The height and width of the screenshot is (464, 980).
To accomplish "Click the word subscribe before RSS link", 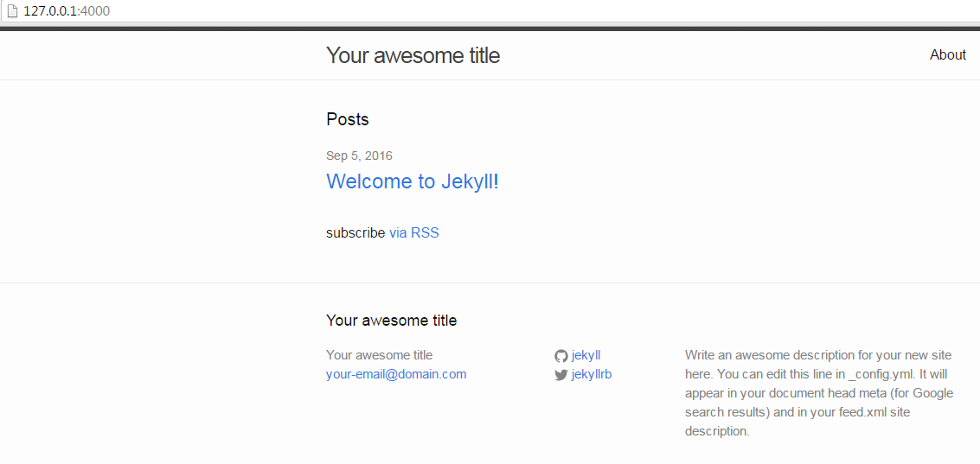I will point(355,232).
